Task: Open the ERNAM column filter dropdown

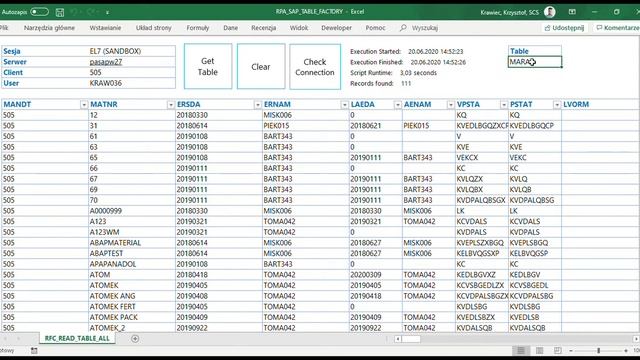Action: 344,105
